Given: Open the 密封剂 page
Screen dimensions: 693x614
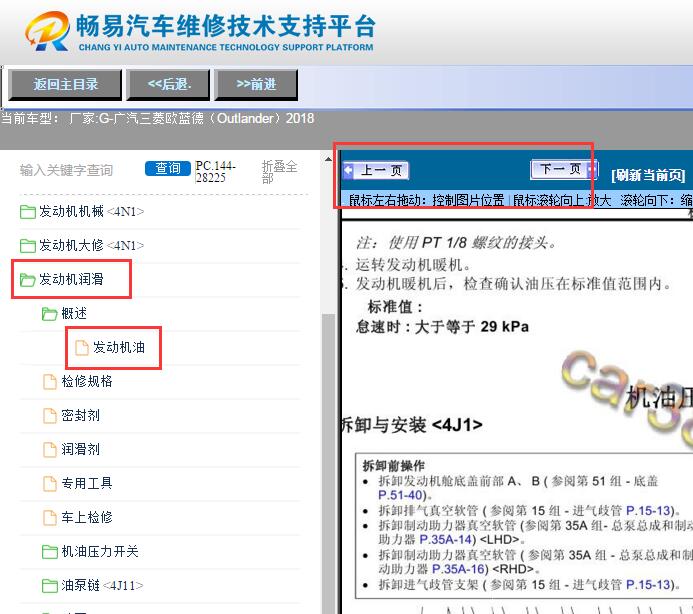Looking at the screenshot, I should 80,416.
